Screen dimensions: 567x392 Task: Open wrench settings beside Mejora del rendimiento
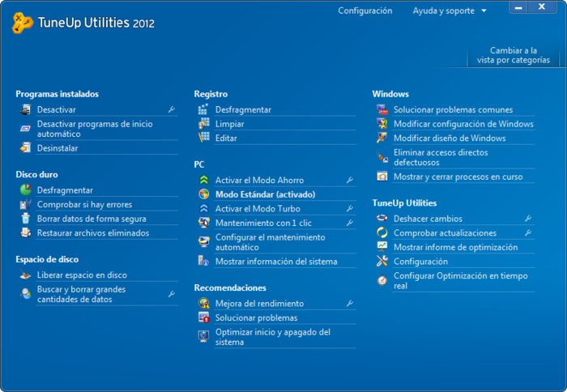pyautogui.click(x=350, y=303)
